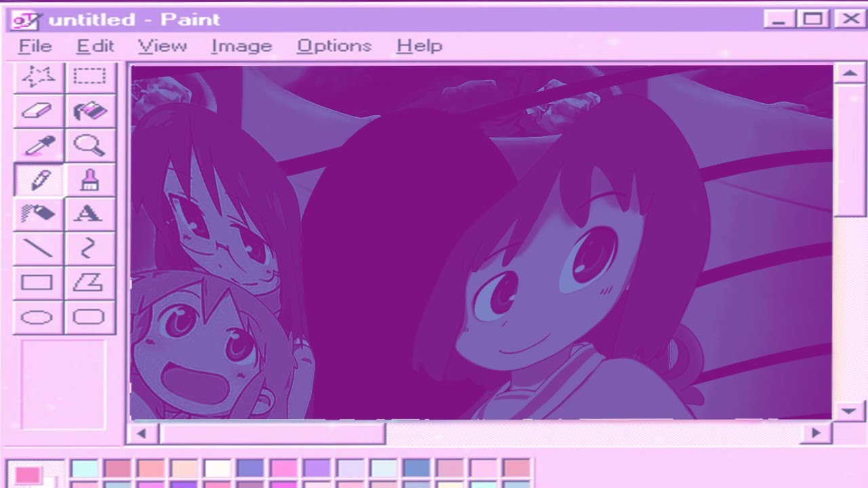
Task: Select the Rectangle shape tool
Action: [x=39, y=283]
